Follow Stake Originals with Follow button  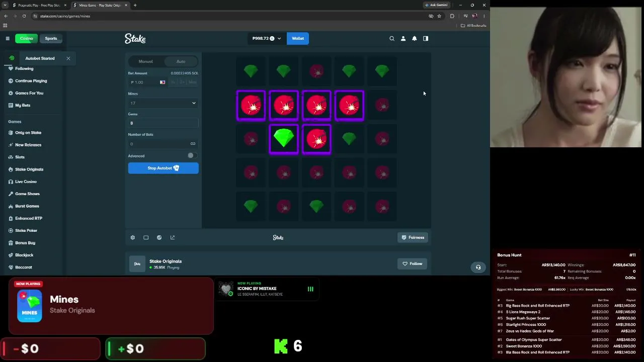[x=412, y=263]
